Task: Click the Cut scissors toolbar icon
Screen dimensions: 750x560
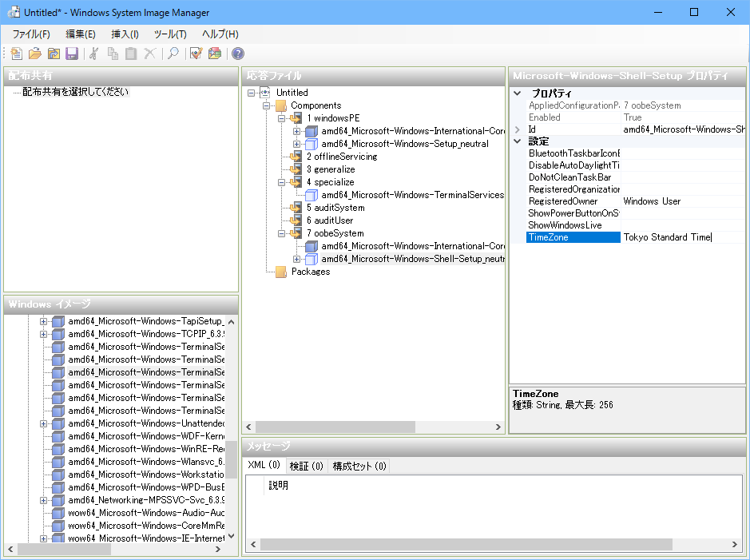Action: [94, 54]
